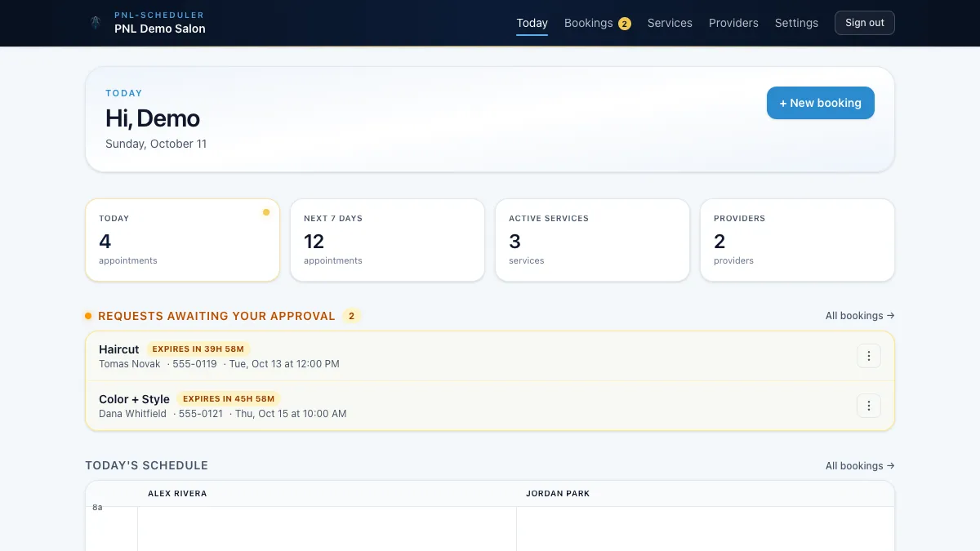This screenshot has height=551, width=980.
Task: Click the pending requests count badge 2
Action: tap(352, 316)
